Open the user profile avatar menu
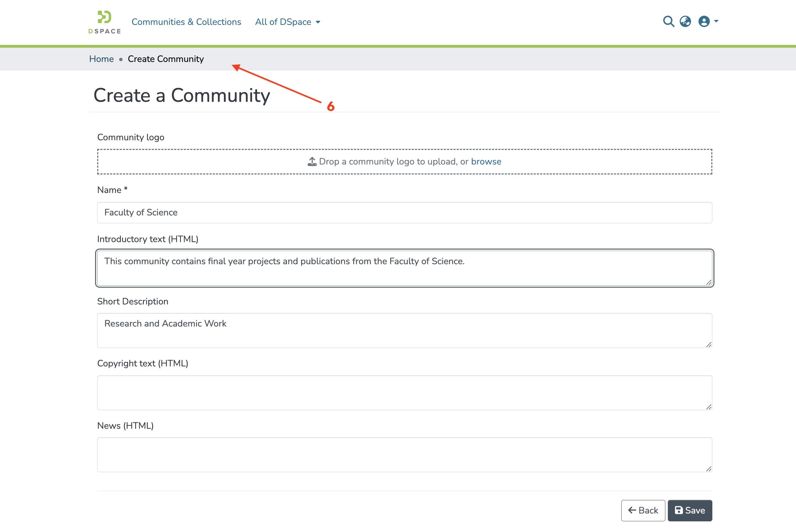This screenshot has height=532, width=796. (x=704, y=22)
